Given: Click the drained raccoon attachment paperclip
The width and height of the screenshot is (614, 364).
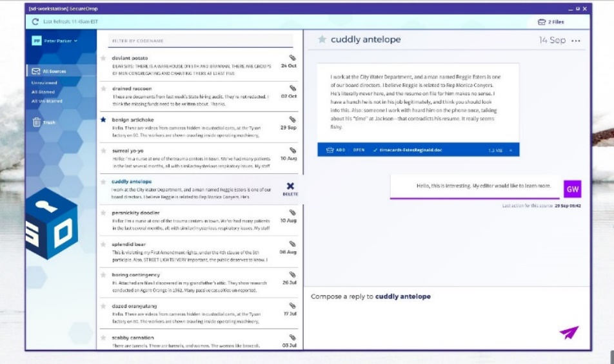Looking at the screenshot, I should click(293, 88).
